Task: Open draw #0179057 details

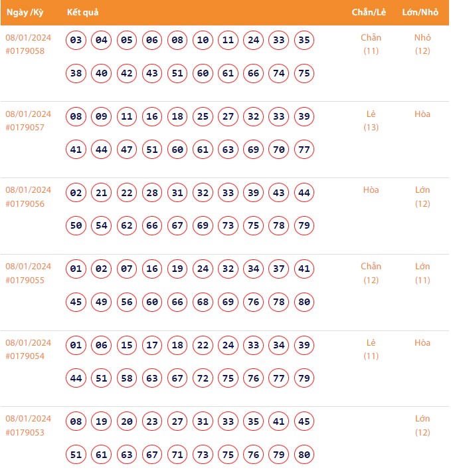Action: [25, 127]
